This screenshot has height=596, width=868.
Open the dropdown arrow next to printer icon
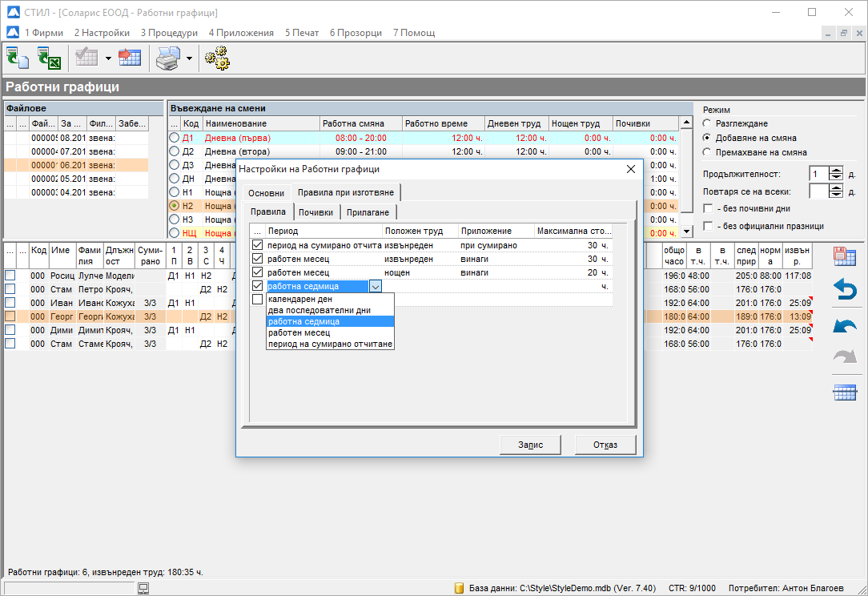pos(189,58)
